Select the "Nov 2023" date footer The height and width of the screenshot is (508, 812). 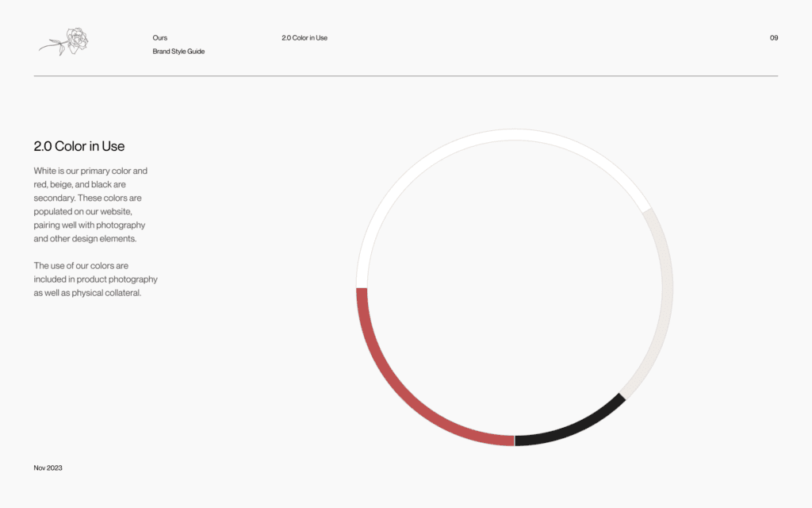[48, 468]
